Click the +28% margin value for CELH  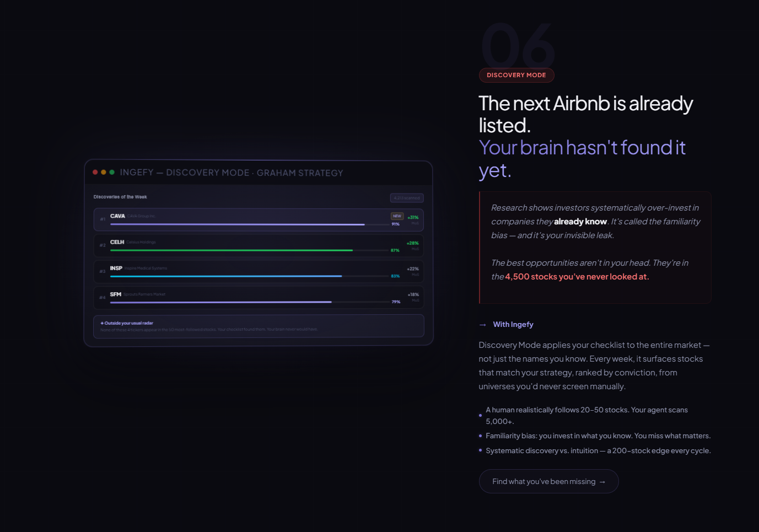pyautogui.click(x=413, y=243)
